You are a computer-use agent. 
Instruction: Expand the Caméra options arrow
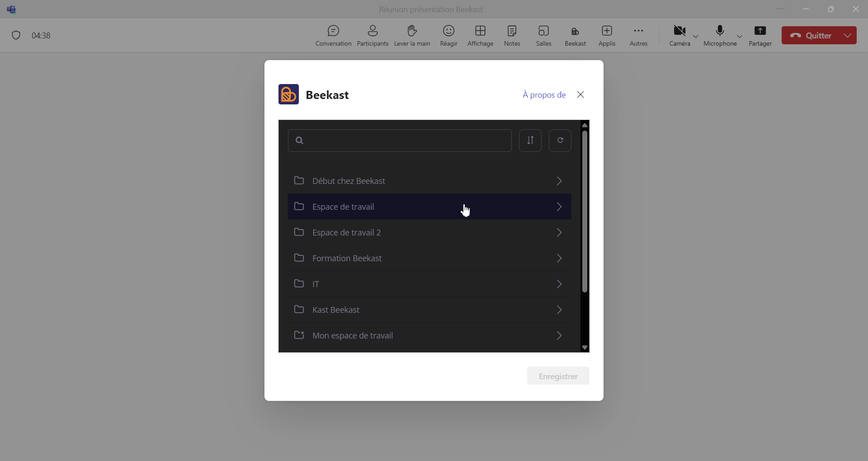[696, 36]
